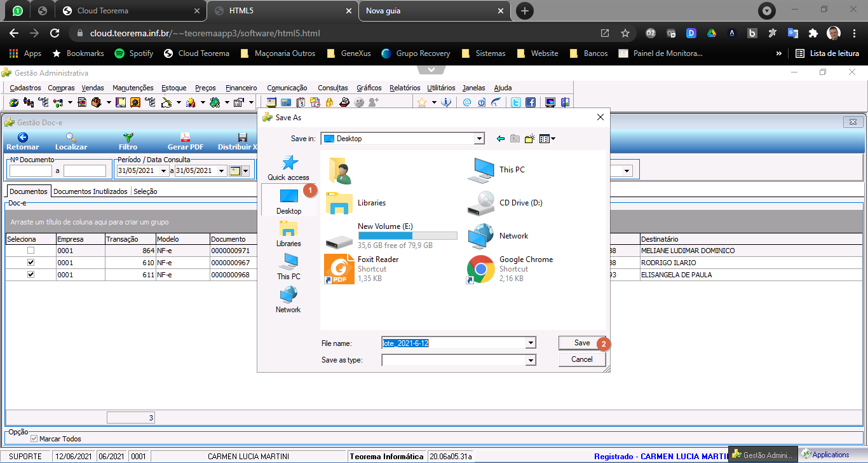Click the Retornar back arrow
This screenshot has width=868, height=463.
[x=22, y=137]
